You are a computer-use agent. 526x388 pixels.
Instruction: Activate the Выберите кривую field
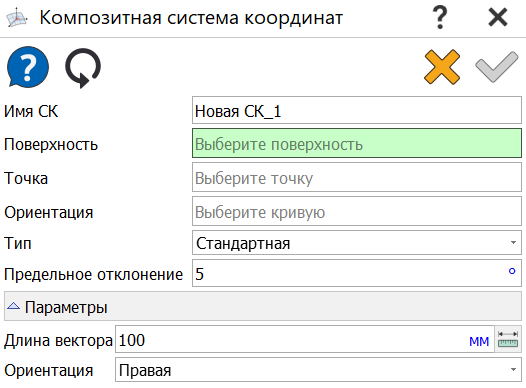pyautogui.click(x=357, y=211)
